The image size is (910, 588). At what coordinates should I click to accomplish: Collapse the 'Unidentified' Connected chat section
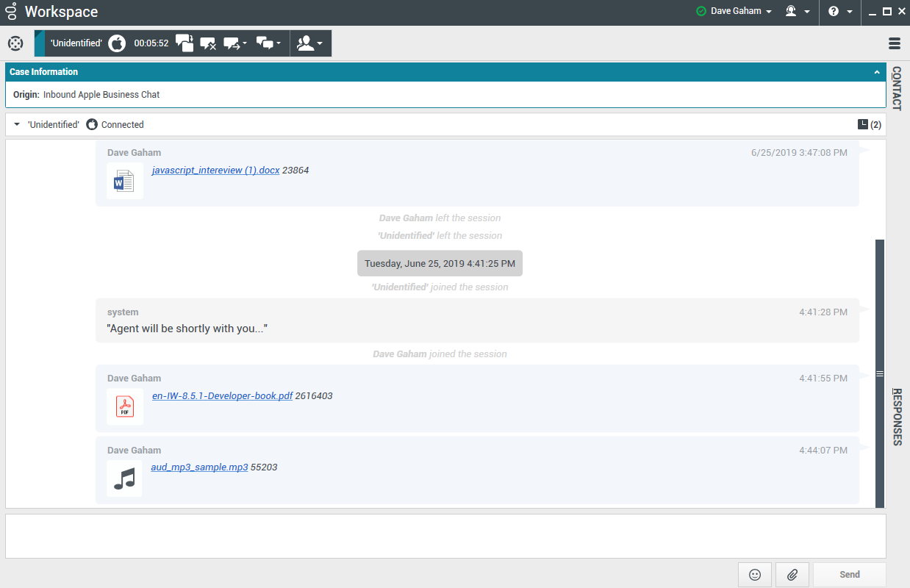[17, 125]
